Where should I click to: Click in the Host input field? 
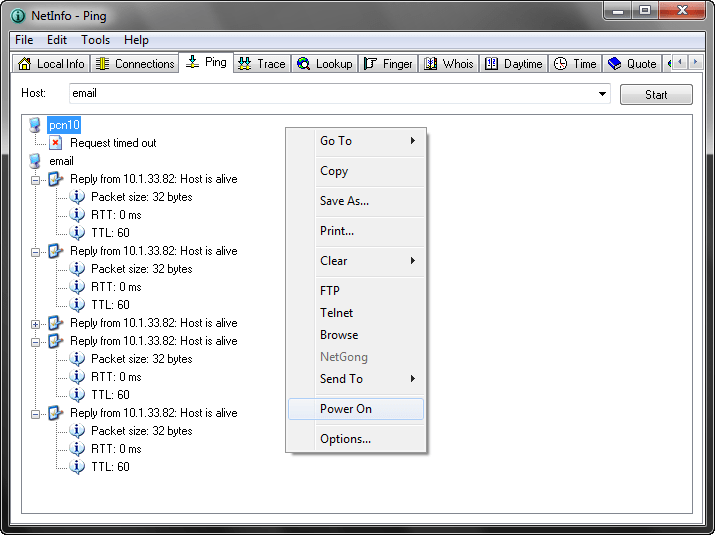[x=340, y=93]
